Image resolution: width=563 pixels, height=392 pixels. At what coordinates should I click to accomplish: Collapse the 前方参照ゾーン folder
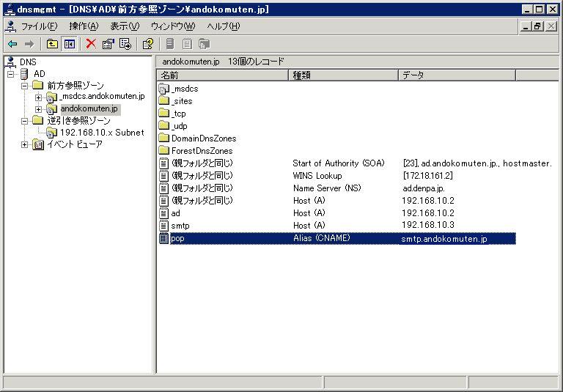pyautogui.click(x=25, y=86)
